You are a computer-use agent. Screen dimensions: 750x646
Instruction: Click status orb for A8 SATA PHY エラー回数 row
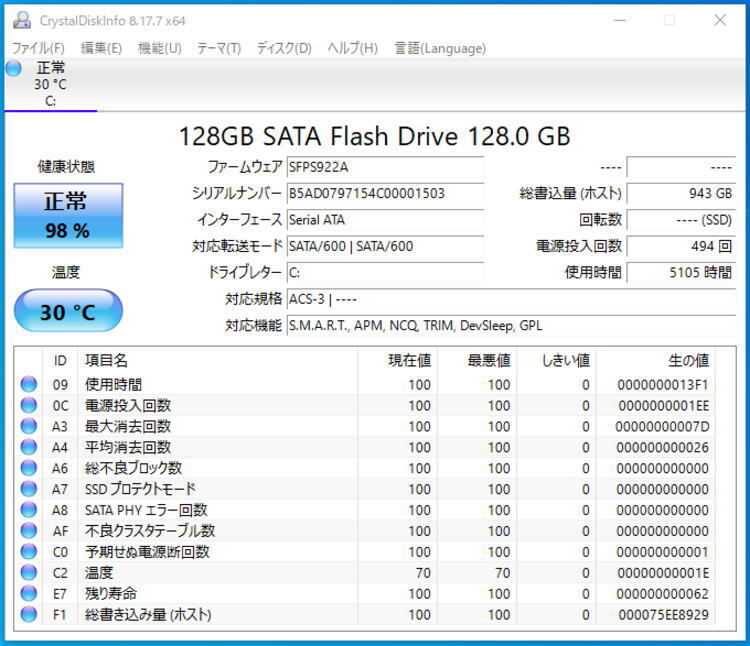29,510
